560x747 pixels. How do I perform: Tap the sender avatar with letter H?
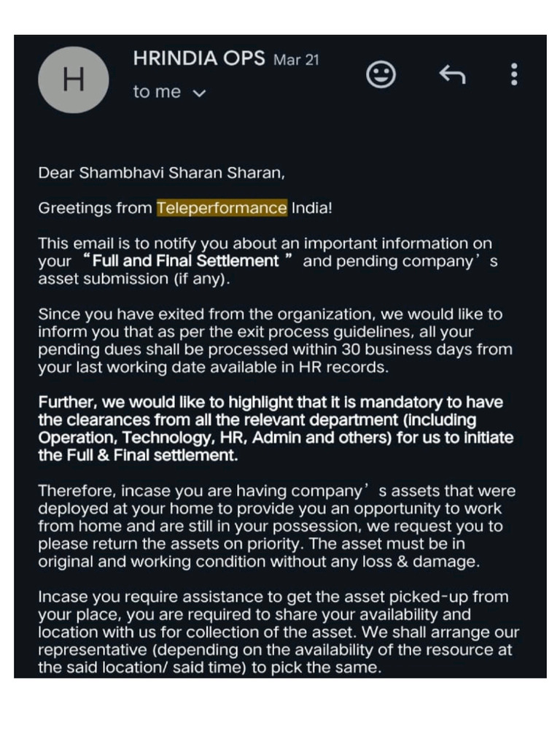(73, 80)
